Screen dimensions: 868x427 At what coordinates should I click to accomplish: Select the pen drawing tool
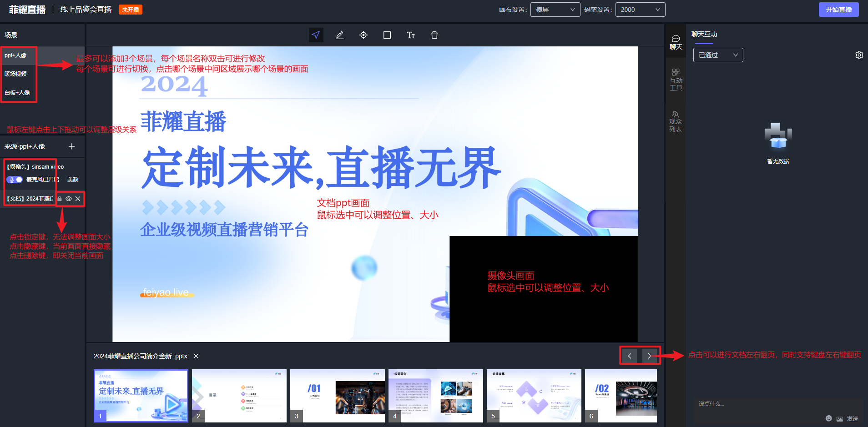[339, 35]
